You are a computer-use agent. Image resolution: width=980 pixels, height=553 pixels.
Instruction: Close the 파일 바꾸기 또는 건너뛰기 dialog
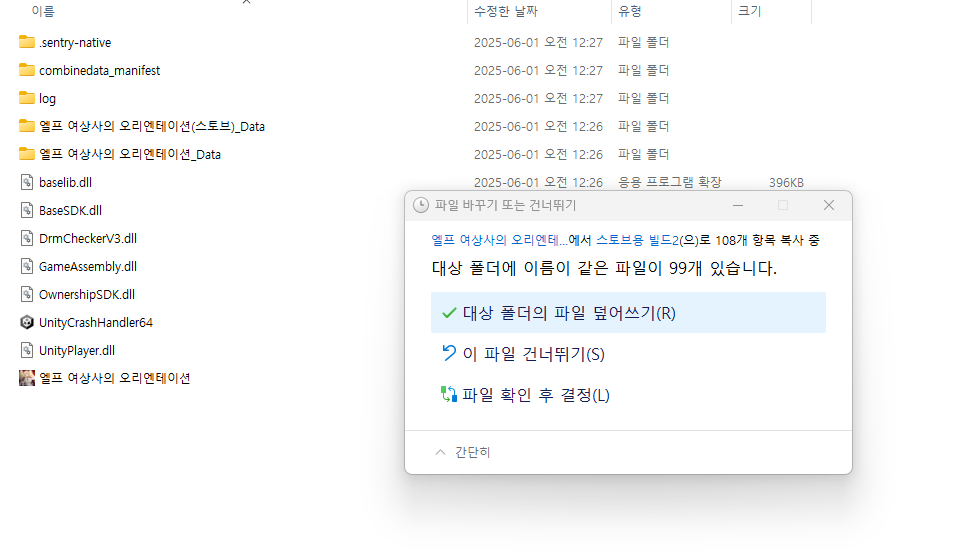829,205
